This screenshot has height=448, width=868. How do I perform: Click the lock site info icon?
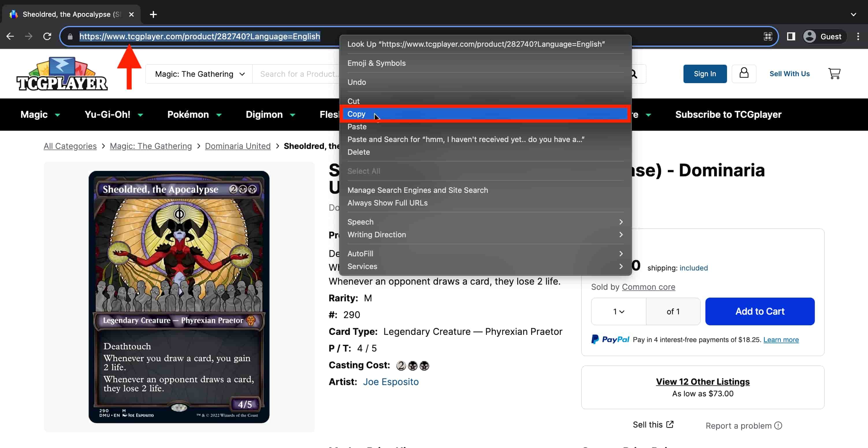point(70,36)
